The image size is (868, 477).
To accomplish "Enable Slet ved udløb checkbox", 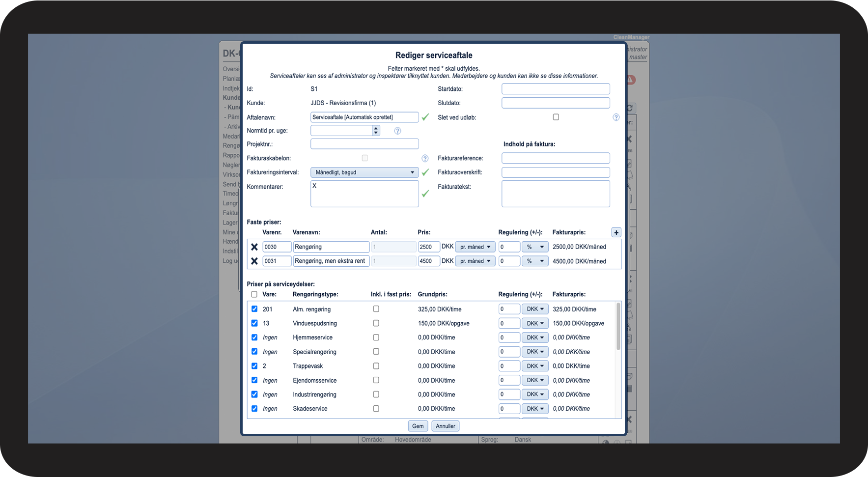I will click(556, 117).
